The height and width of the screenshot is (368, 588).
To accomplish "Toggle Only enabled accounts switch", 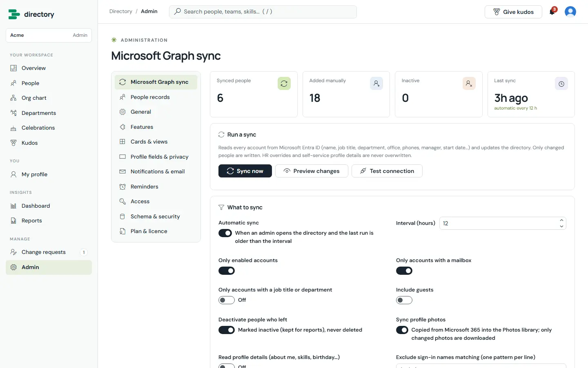I will tap(227, 271).
